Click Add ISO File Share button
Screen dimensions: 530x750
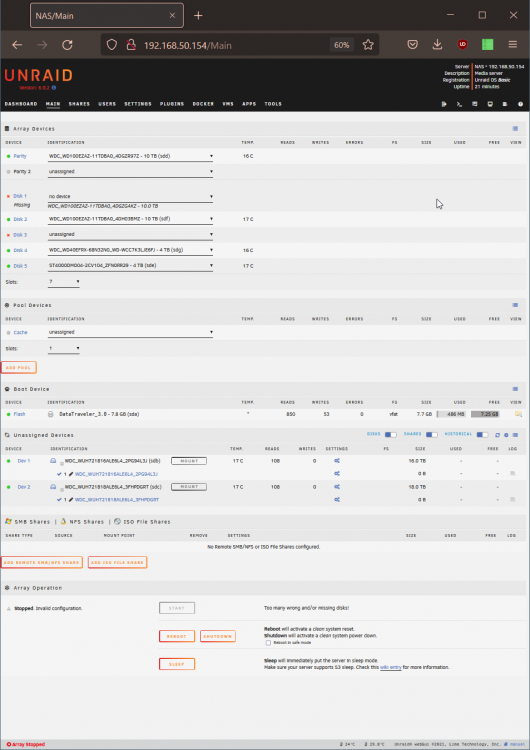[117, 562]
